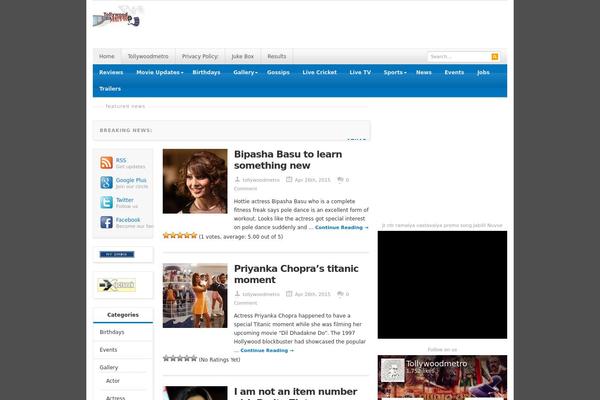This screenshot has width=600, height=400.
Task: Open the Home tab
Action: (x=107, y=56)
